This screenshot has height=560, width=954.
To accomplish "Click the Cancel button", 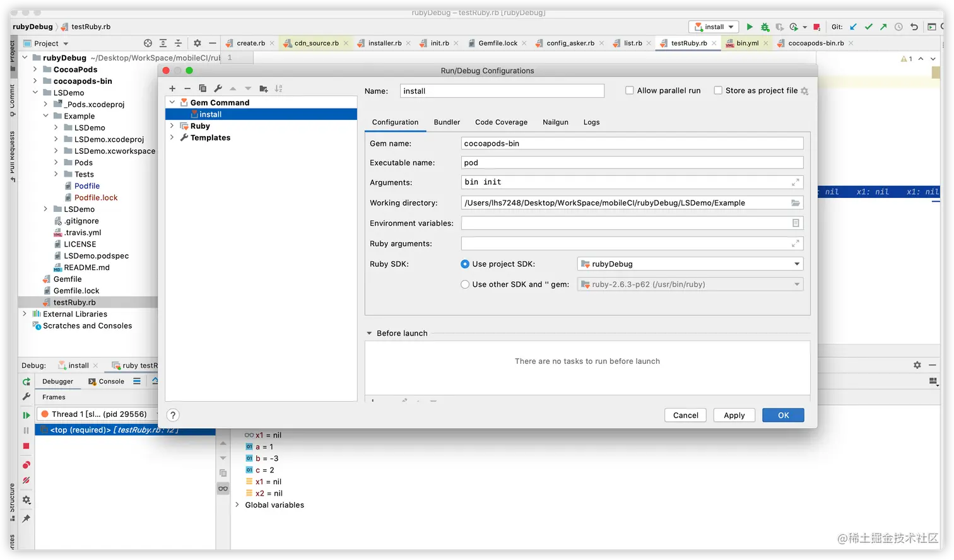I will coord(685,416).
